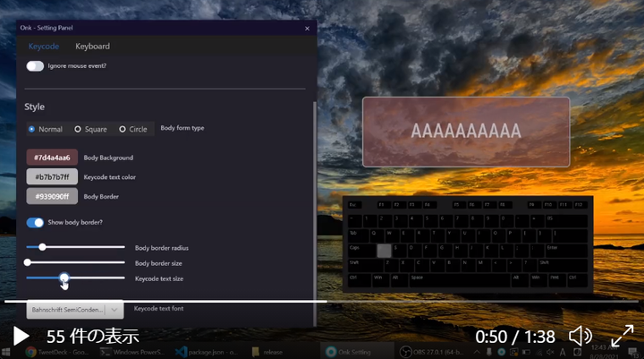Toggle the Ignore mouse event switch
Screen dimensions: 644x359
[35, 65]
